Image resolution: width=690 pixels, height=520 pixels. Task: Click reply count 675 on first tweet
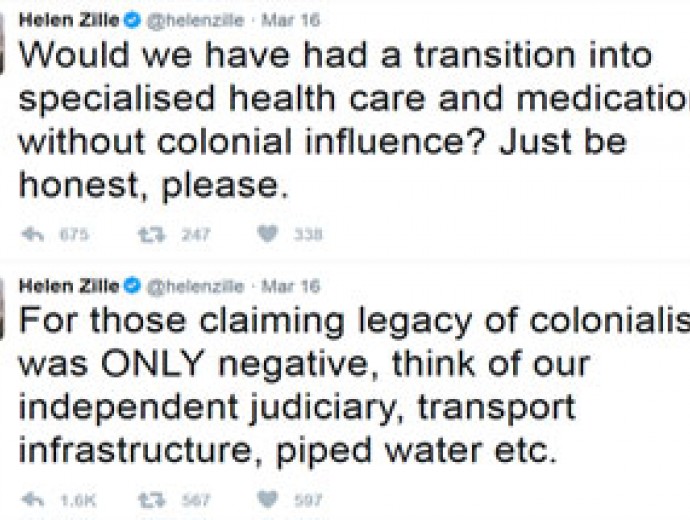[74, 234]
